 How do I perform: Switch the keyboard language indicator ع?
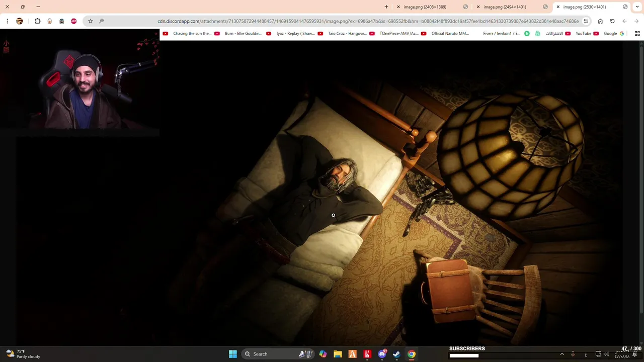click(586, 354)
